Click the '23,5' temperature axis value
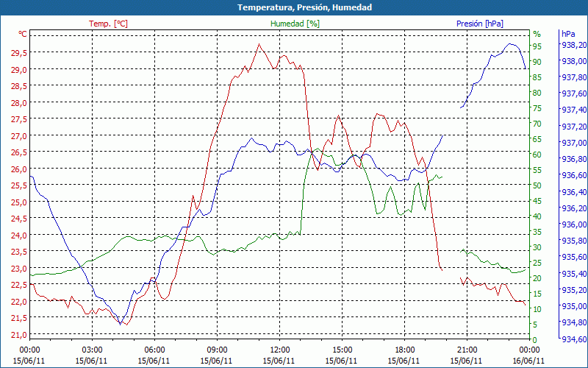 [19, 251]
